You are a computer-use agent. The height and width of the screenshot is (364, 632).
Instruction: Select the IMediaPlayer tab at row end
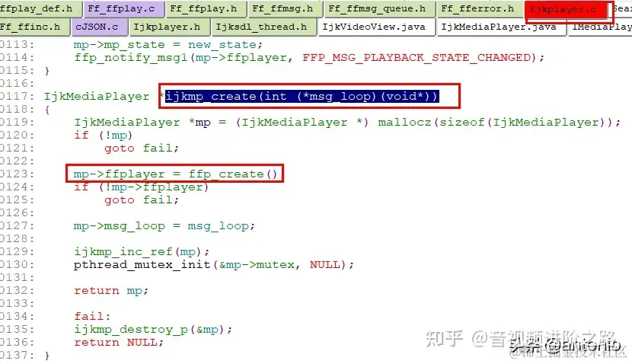pos(600,27)
